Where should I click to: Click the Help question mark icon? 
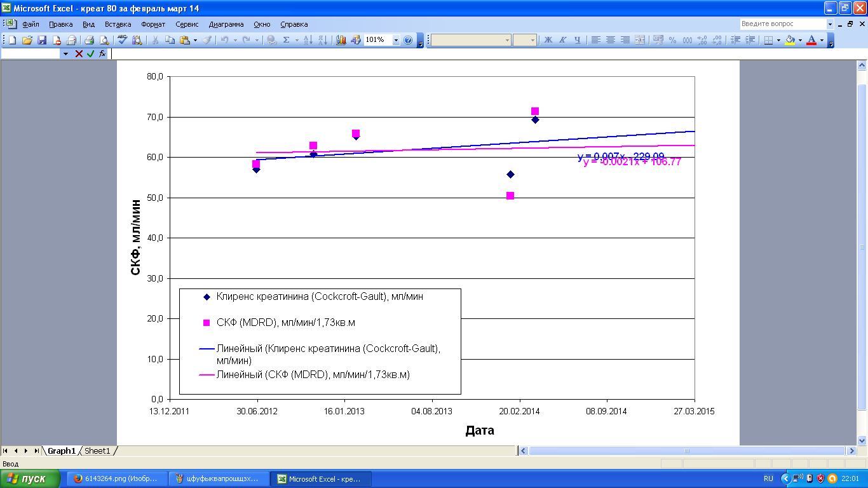pos(408,40)
